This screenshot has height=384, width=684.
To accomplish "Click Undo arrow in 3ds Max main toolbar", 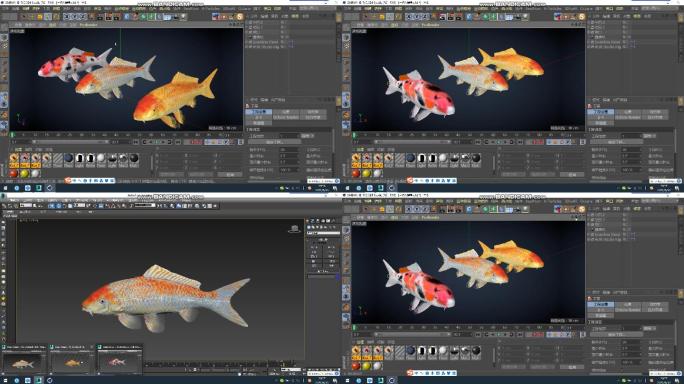I will coord(5,206).
